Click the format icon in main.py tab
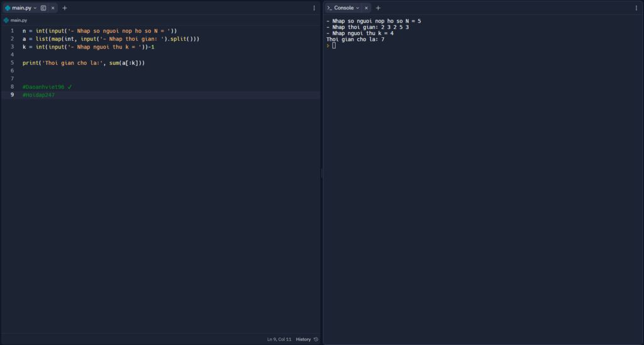644x345 pixels. click(43, 8)
